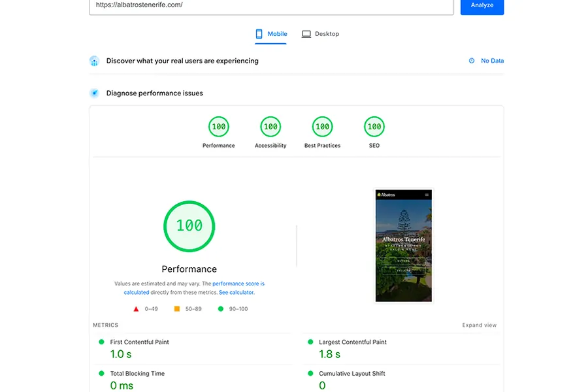Viewport: 588px width, 392px height.
Task: Focus the URL input field
Action: pos(271,6)
